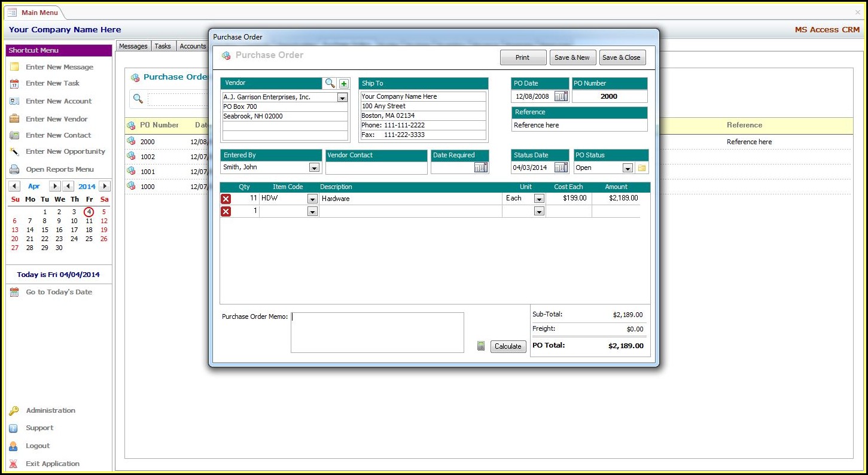Switch to the Messages tab
The width and height of the screenshot is (868, 475).
[133, 46]
